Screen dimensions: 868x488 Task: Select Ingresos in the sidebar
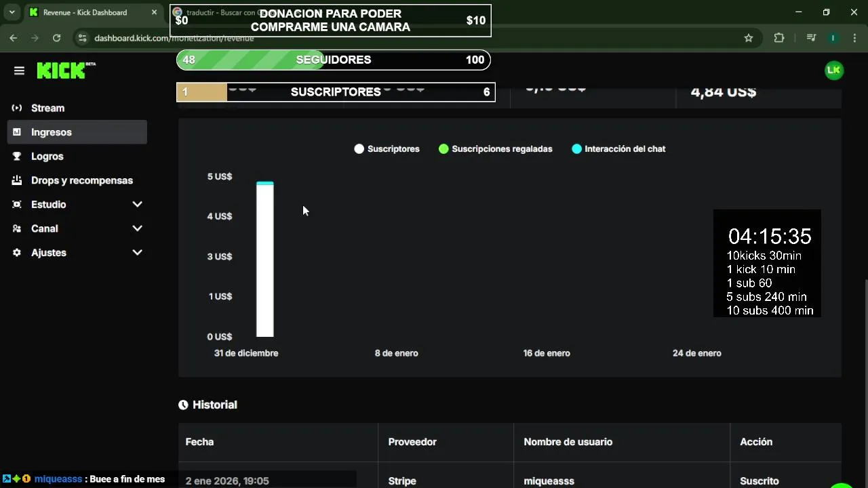click(77, 132)
